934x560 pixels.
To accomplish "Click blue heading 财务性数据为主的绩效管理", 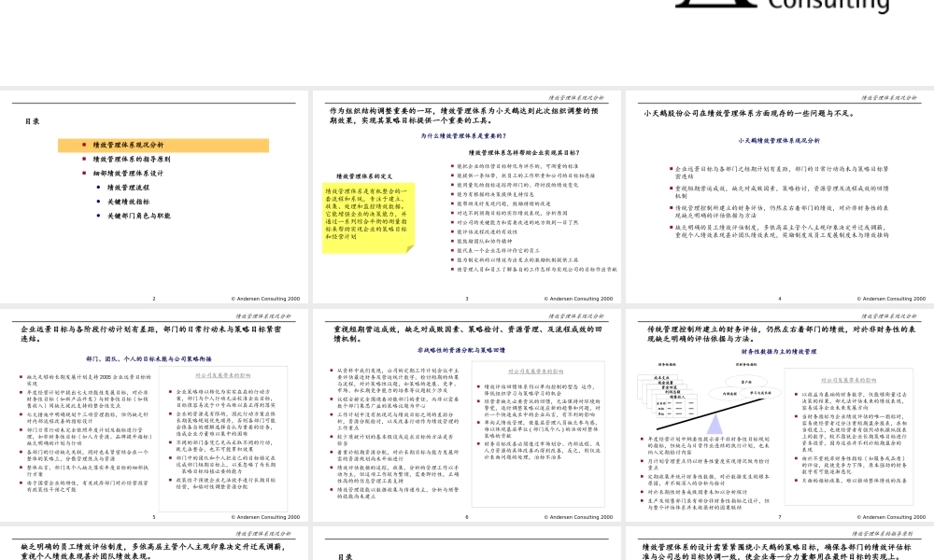I will click(x=779, y=352).
